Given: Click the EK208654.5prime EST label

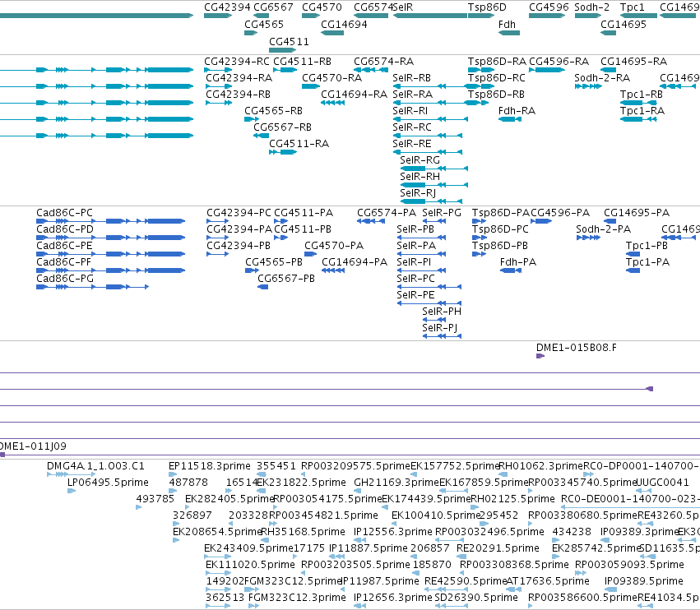Looking at the screenshot, I should 217,531.
